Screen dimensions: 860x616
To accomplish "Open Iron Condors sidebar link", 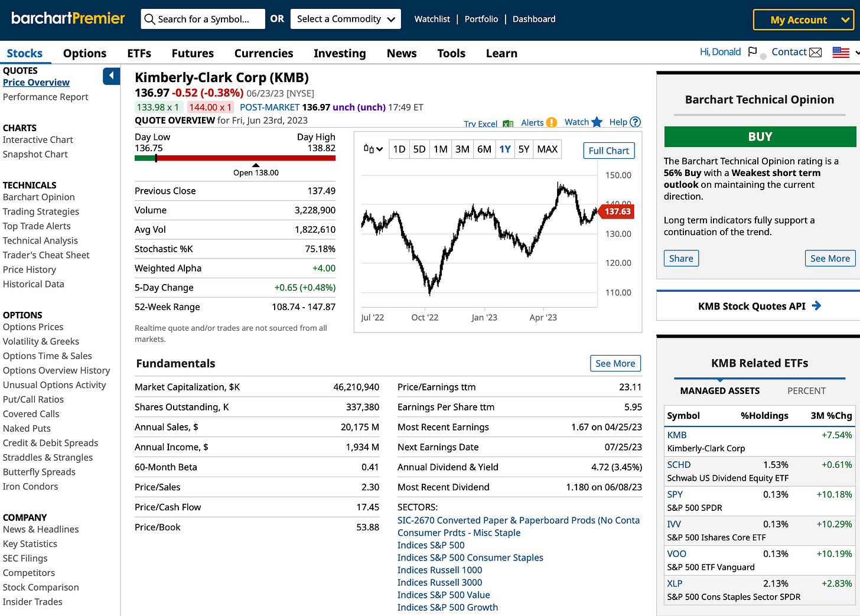I will click(31, 487).
